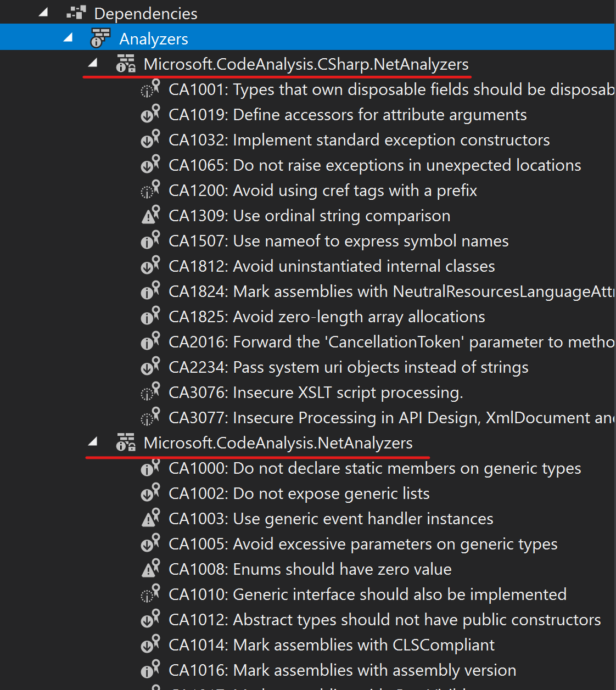Click the Microsoft.CodeAnalysis.NetAnalyzers assembly icon
Screen dimensions: 616x690
pos(126,442)
